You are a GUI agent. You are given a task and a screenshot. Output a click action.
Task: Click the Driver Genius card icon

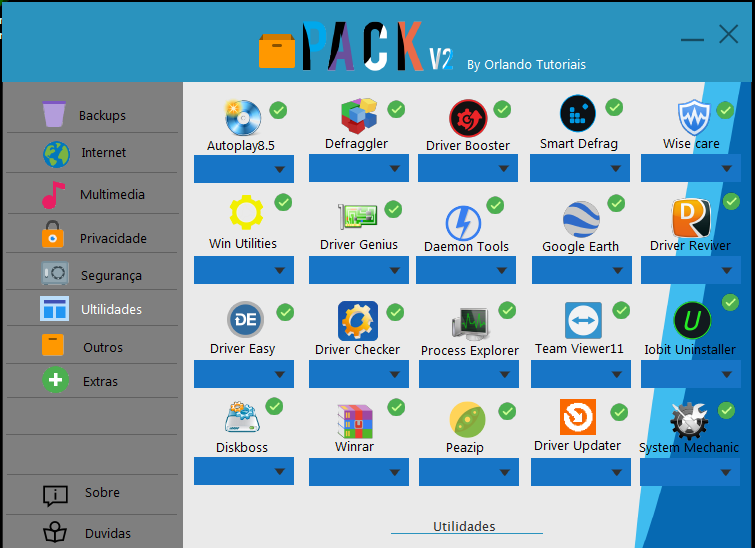(358, 216)
